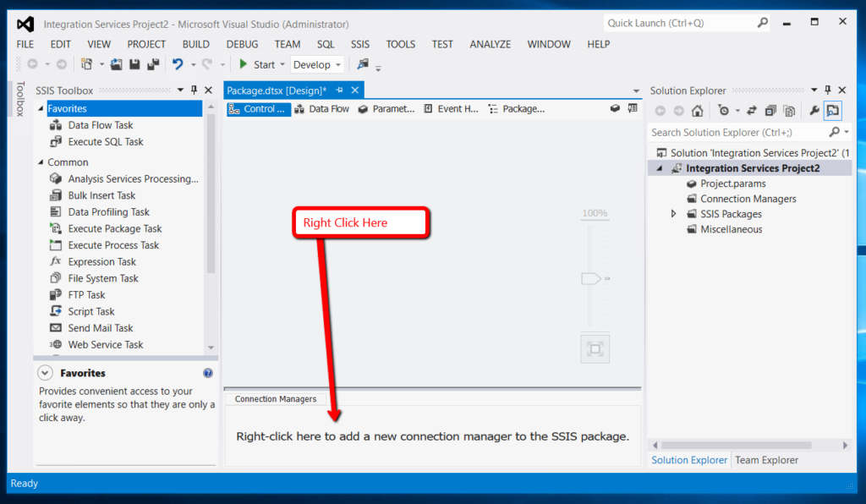The height and width of the screenshot is (504, 866).
Task: Toggle auto-hide pin on SSIS Toolbox
Action: [192, 90]
